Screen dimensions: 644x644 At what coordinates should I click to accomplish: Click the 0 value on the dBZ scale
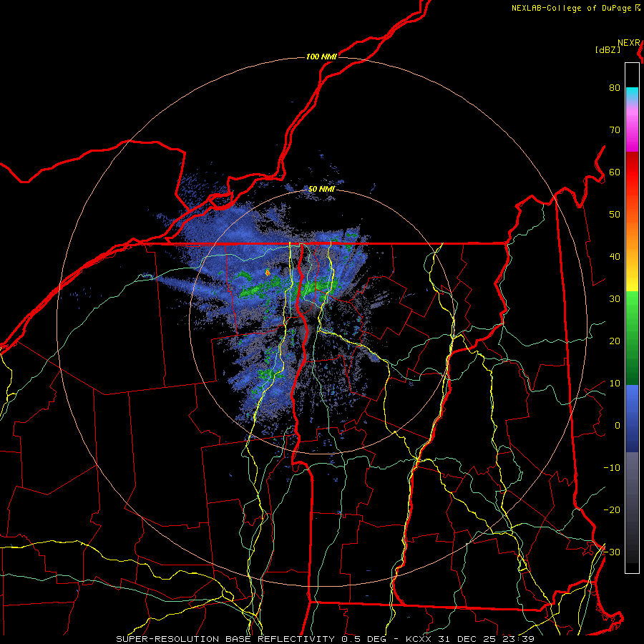(618, 426)
